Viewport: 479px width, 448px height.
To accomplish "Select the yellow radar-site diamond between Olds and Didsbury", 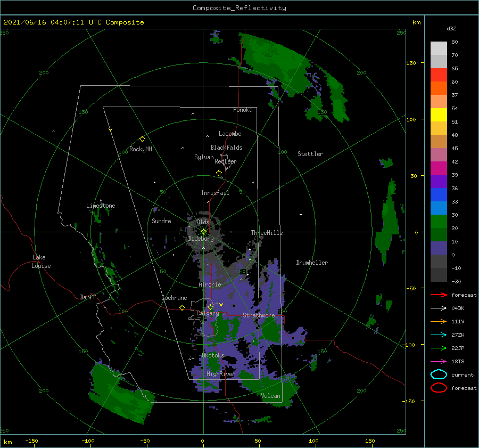I will pos(203,232).
